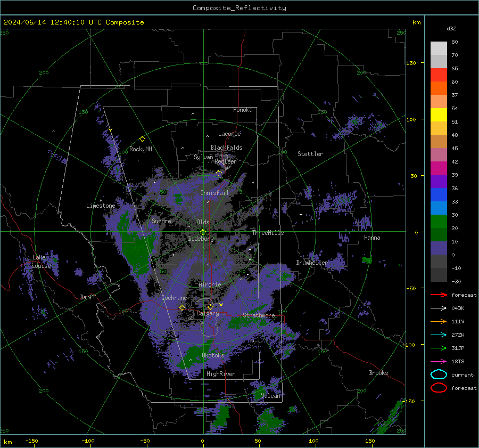Click yellow diamond marker beside RockyMH
The width and height of the screenshot is (479, 448).
pyautogui.click(x=142, y=139)
